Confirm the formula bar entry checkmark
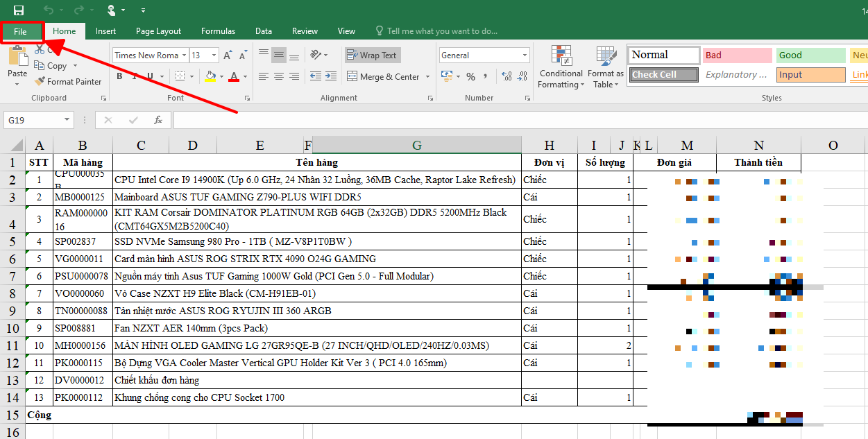This screenshot has height=439, width=868. pyautogui.click(x=133, y=120)
